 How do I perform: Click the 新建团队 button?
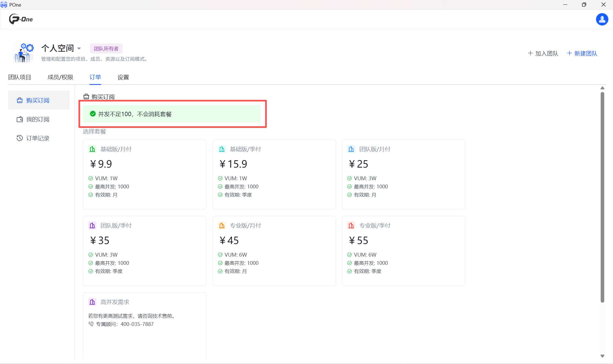pyautogui.click(x=582, y=53)
